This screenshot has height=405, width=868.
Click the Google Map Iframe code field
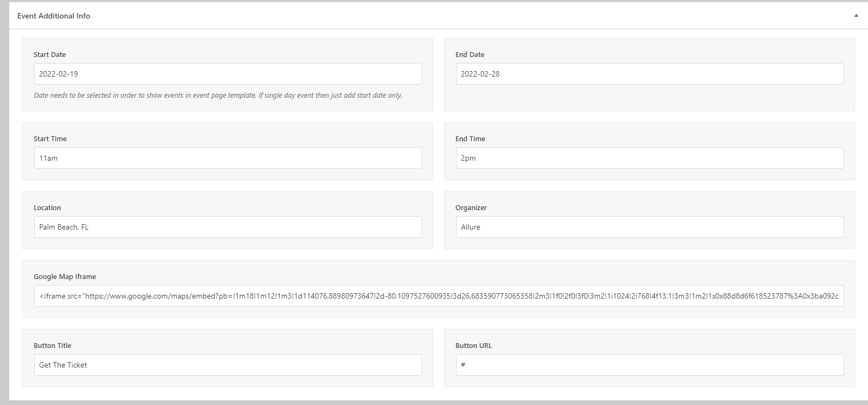pos(439,296)
